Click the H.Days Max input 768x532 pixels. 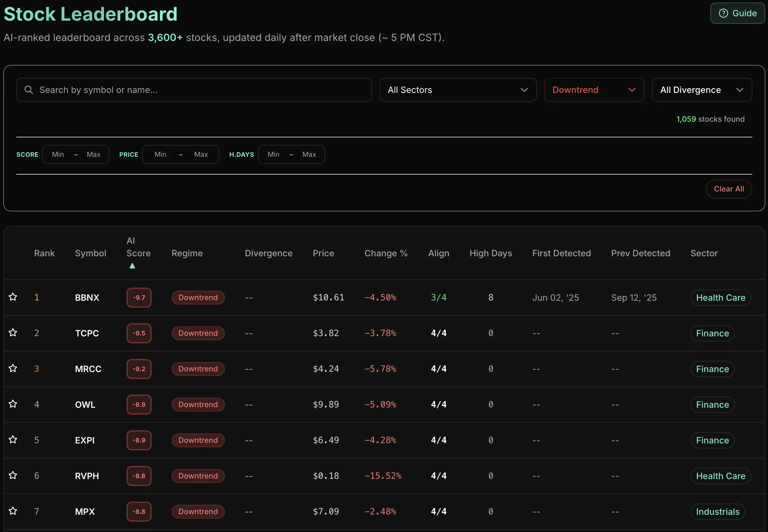click(309, 154)
